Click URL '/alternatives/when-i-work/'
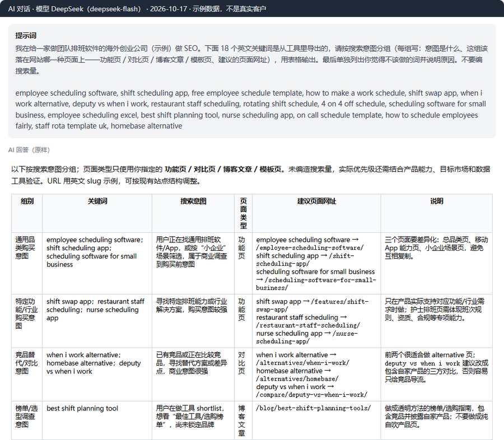 click(x=302, y=363)
